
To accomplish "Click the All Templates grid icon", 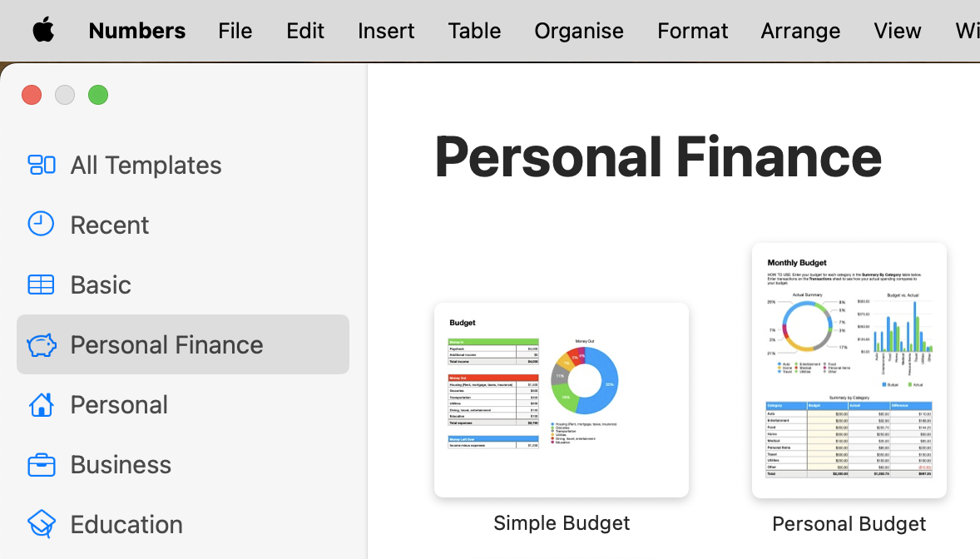I will (x=41, y=165).
